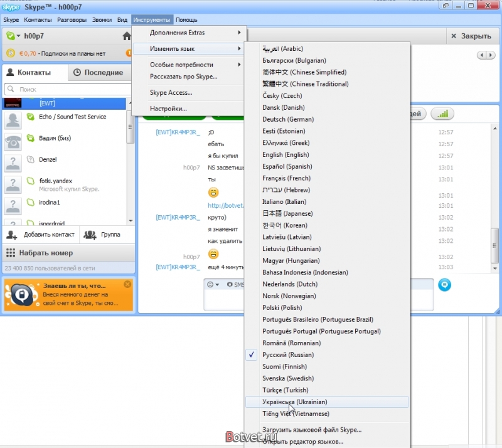Click the status icon beside Echo / Sound Test Service
This screenshot has width=502, height=448.
click(x=30, y=117)
